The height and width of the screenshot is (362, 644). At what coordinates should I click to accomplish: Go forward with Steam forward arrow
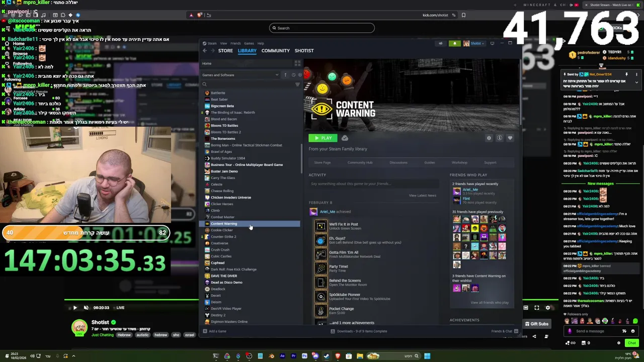212,51
